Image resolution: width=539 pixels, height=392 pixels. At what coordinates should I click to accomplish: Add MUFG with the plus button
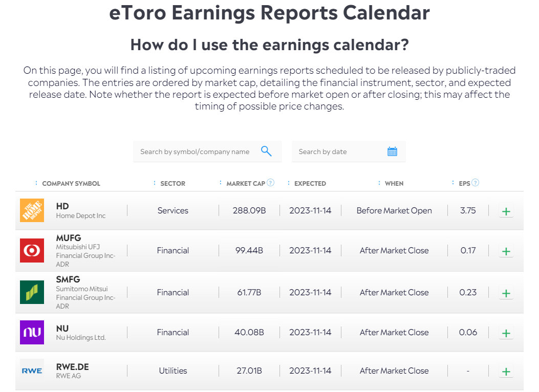506,251
